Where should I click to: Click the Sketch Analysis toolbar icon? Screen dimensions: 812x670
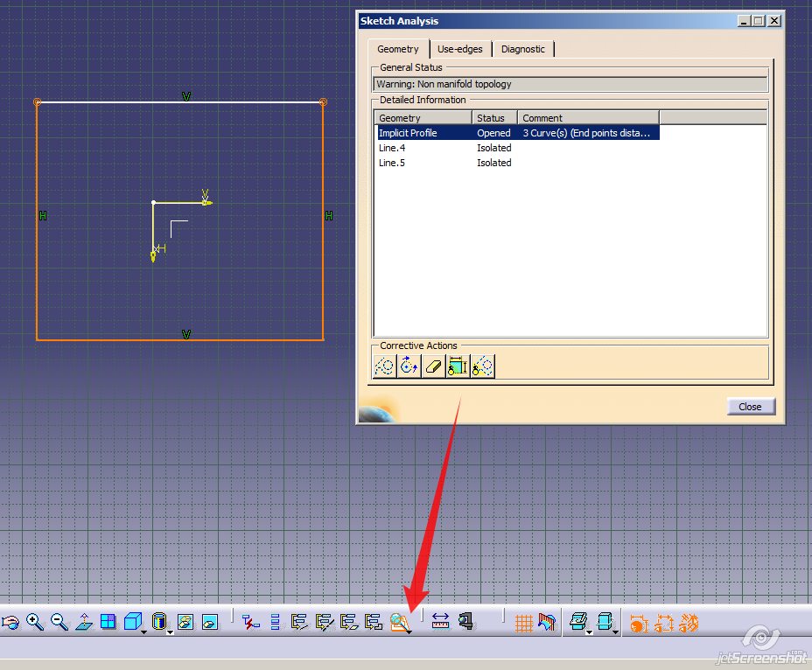click(x=399, y=622)
